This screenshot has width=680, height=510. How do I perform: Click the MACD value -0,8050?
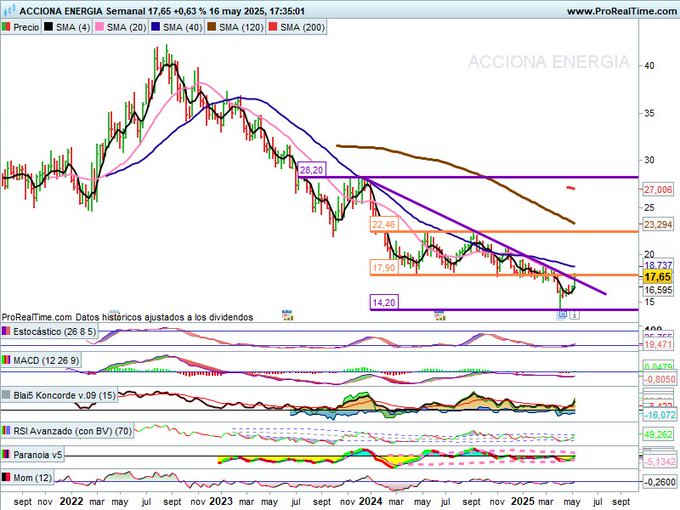coord(659,379)
